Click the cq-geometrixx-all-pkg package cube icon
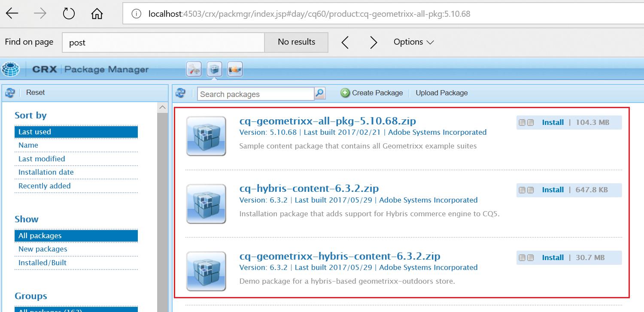 (x=206, y=136)
